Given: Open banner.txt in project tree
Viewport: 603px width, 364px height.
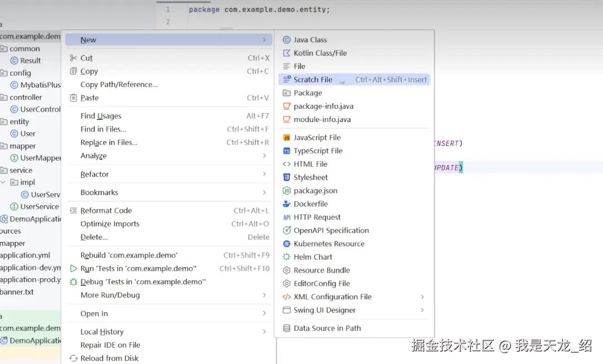Looking at the screenshot, I should pyautogui.click(x=17, y=292).
